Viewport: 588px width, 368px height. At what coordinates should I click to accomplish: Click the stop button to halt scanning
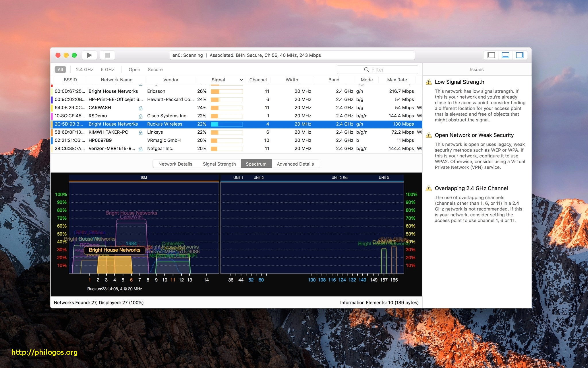click(108, 55)
